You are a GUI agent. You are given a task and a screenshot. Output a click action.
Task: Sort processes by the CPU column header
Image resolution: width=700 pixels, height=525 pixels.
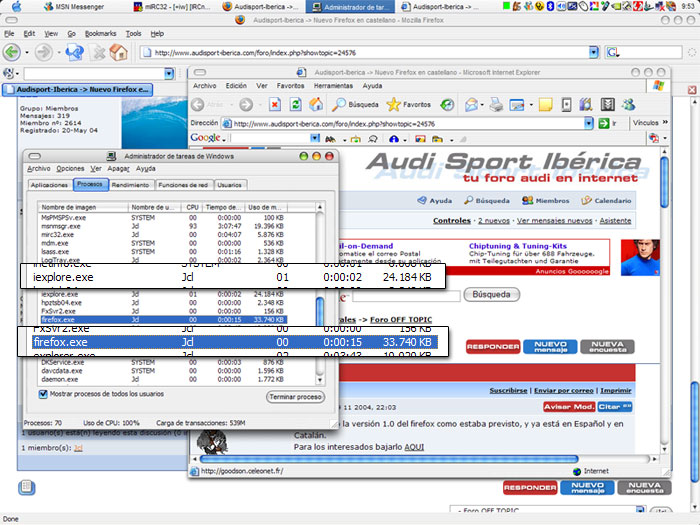(x=192, y=207)
